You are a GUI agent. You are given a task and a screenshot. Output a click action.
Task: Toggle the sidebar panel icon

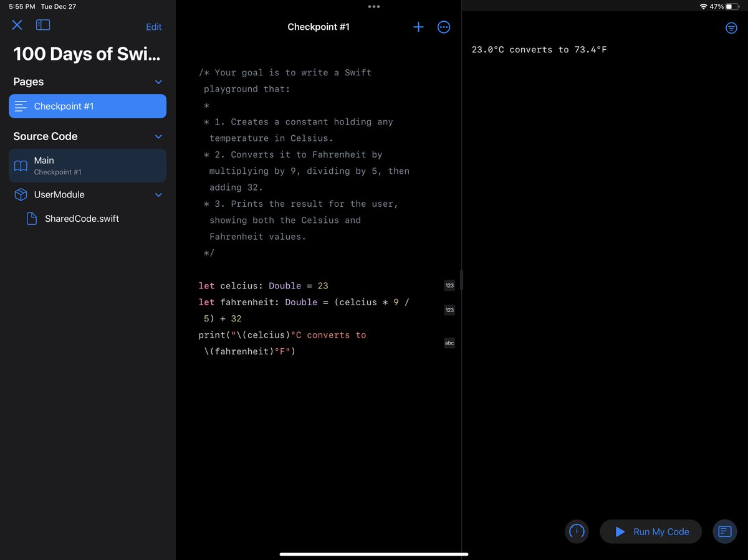point(43,25)
